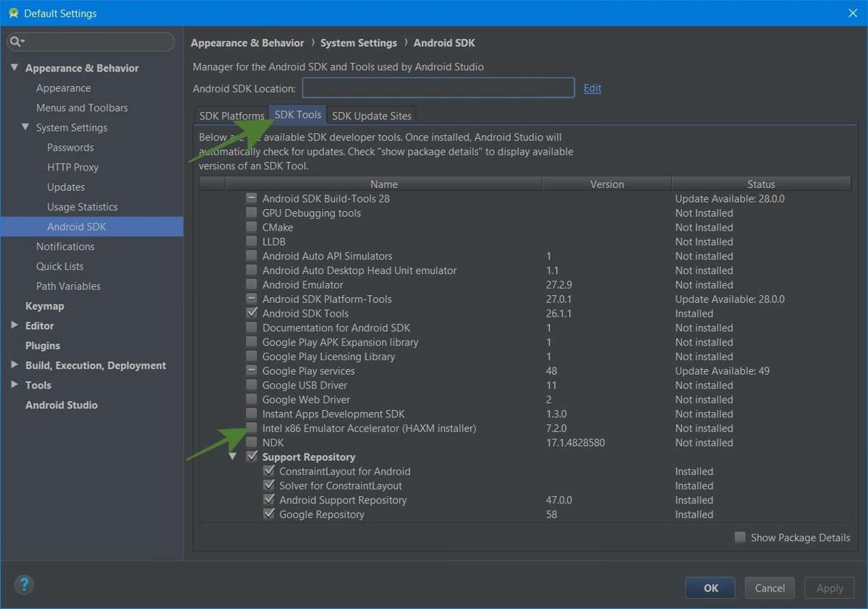Viewport: 868px width, 609px height.
Task: Open the Passwords settings page
Action: (x=70, y=148)
